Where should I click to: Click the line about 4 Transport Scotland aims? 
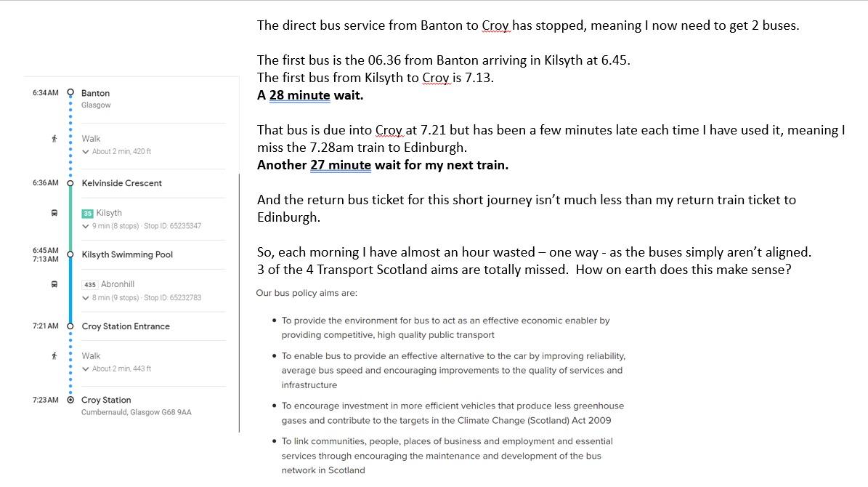tap(524, 270)
